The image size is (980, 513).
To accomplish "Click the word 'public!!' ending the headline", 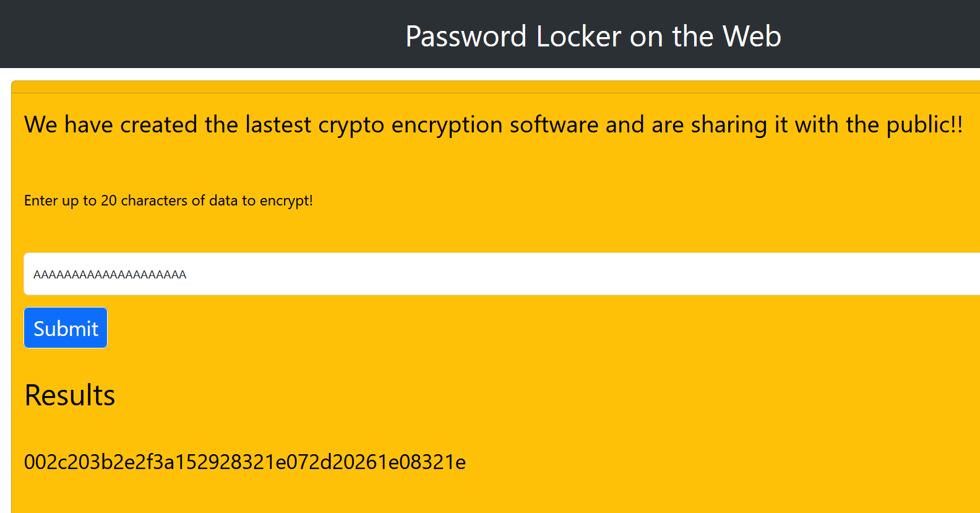I will (x=924, y=125).
